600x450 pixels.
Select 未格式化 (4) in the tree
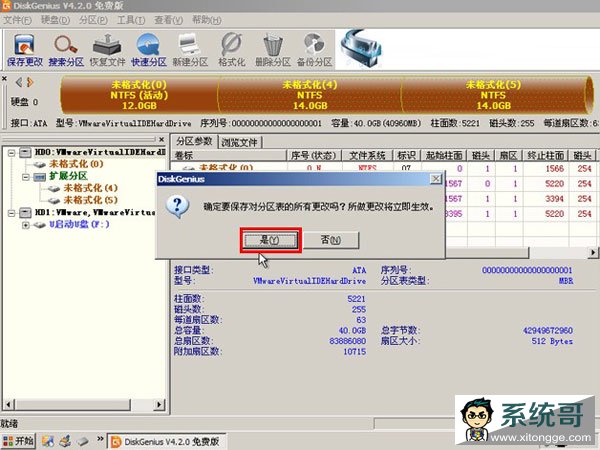(91, 188)
